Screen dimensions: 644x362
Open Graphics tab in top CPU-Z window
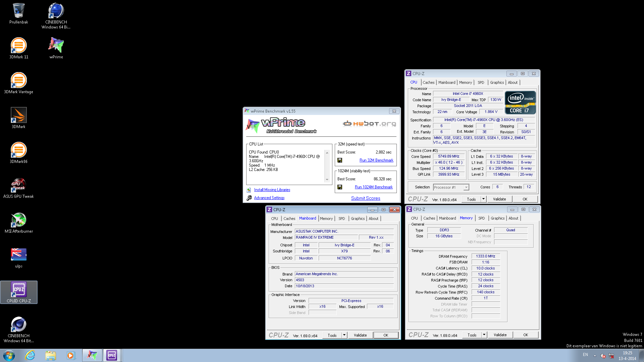[497, 82]
